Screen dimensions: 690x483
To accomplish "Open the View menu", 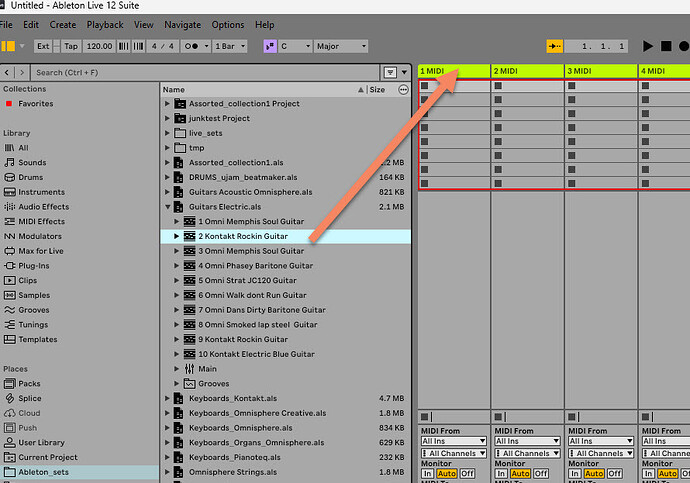I will (143, 25).
